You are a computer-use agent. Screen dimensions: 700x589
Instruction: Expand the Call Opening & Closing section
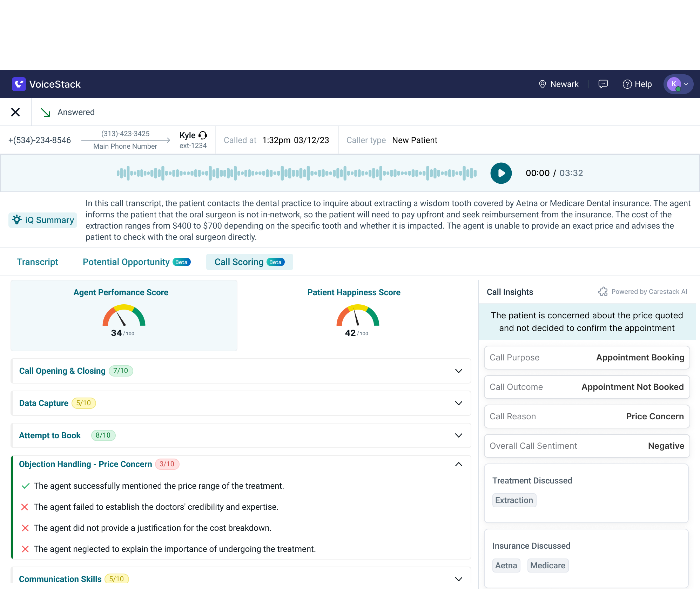point(458,371)
